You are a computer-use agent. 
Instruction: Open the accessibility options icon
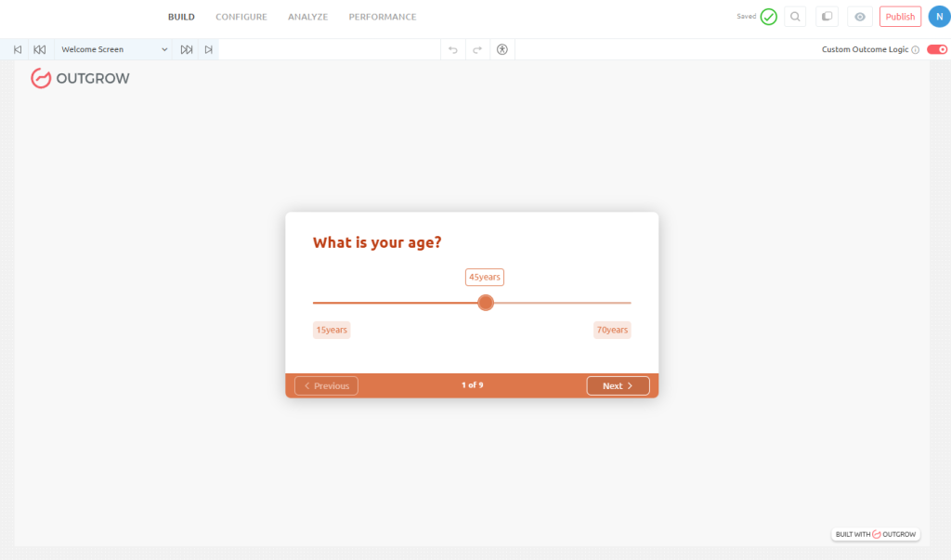tap(502, 49)
